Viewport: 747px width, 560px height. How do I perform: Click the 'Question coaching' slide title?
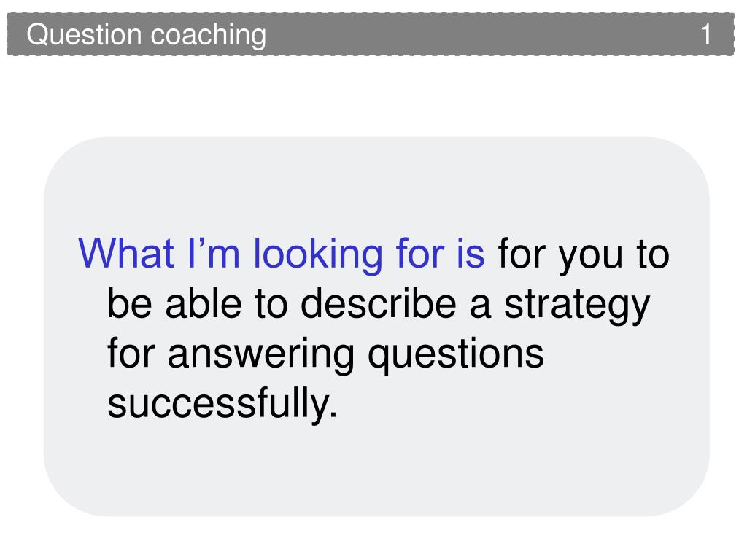(x=146, y=35)
